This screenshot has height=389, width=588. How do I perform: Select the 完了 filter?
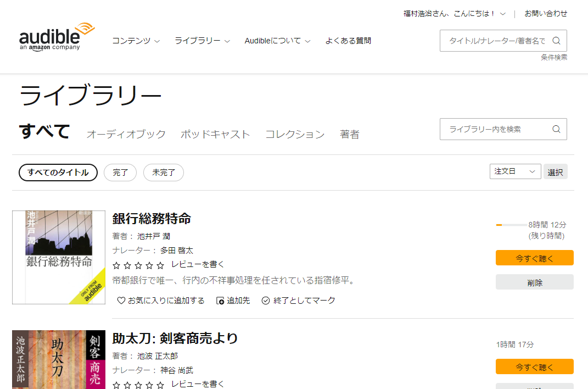tap(120, 173)
